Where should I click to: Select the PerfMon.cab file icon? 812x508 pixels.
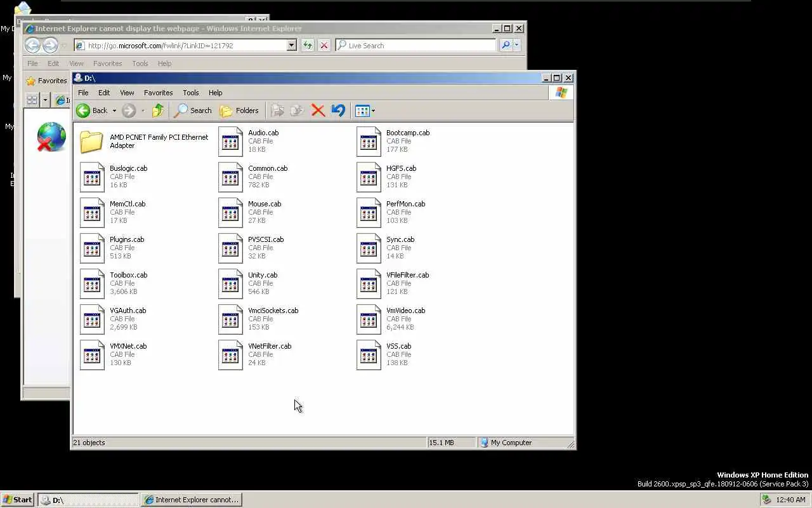tap(369, 212)
